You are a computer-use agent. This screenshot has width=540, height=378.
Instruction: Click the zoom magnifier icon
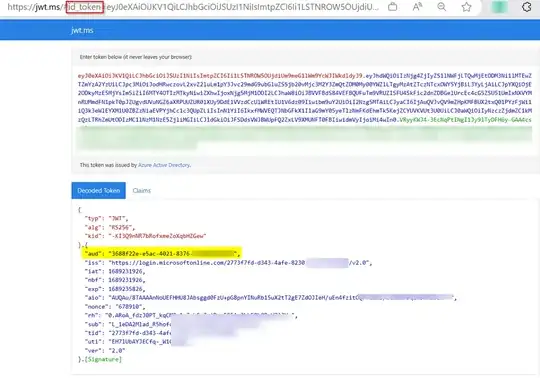point(442,7)
